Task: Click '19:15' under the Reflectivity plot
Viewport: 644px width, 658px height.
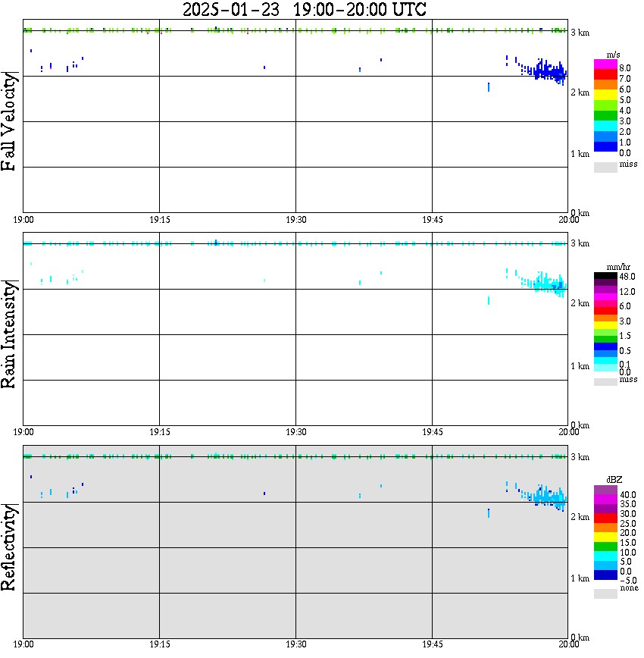Action: point(160,644)
